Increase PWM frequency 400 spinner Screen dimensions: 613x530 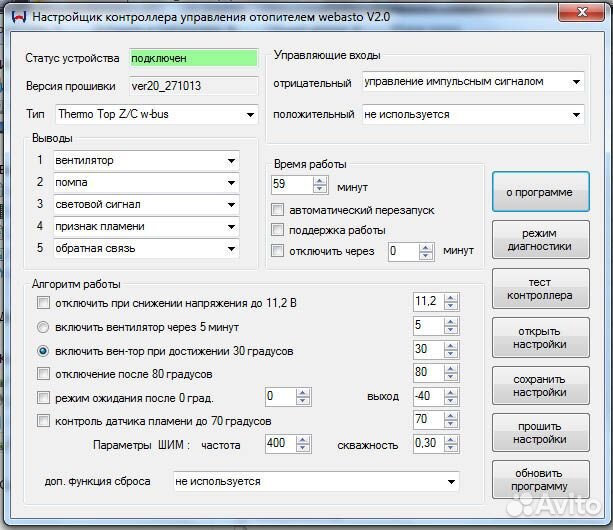point(303,440)
